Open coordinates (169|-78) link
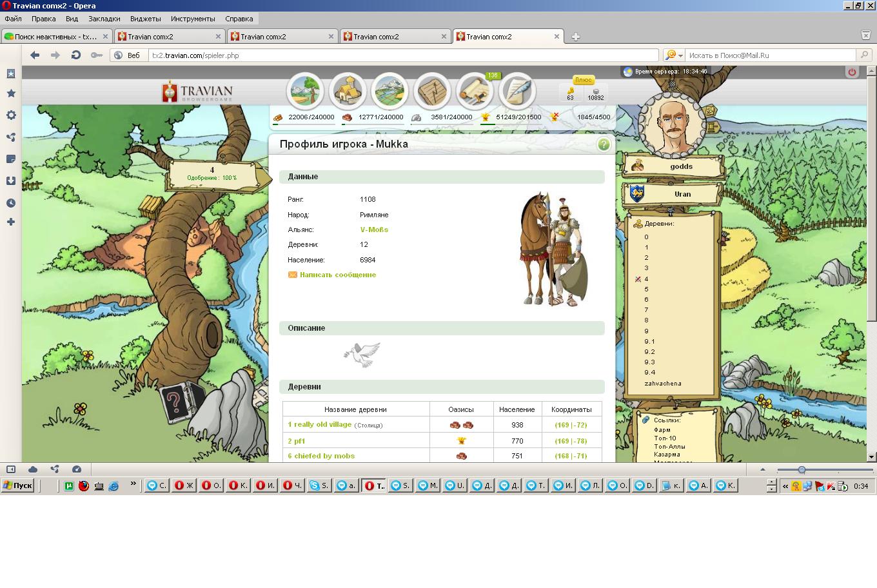 coord(571,441)
